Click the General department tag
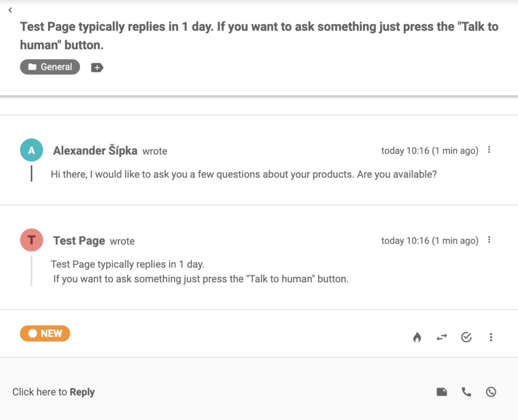This screenshot has height=420, width=518. click(x=50, y=67)
